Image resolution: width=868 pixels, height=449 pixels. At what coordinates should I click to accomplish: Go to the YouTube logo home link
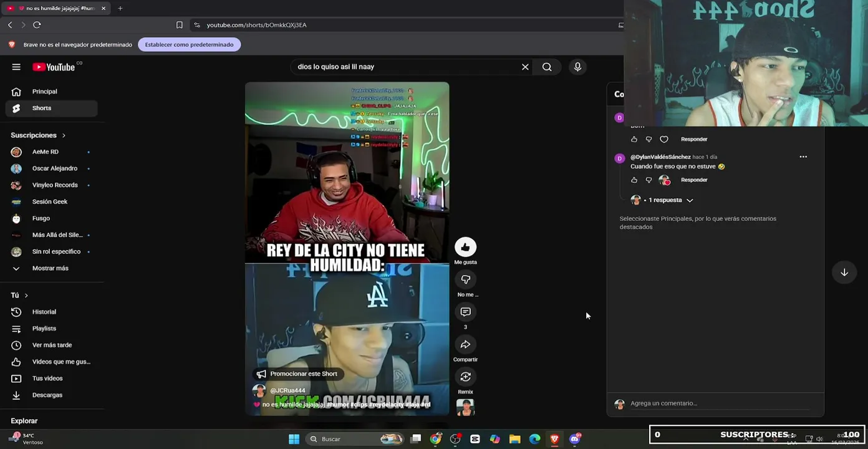(54, 67)
